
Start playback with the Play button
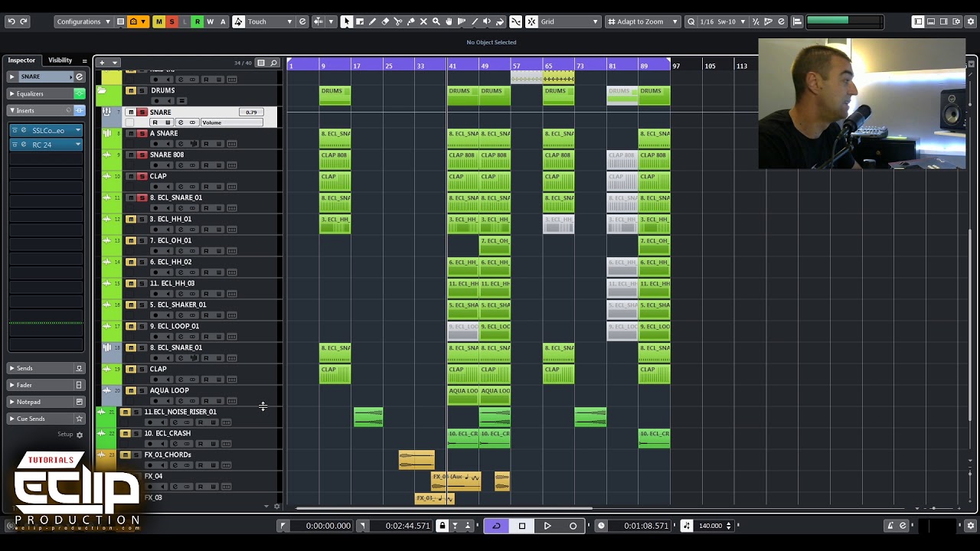547,526
